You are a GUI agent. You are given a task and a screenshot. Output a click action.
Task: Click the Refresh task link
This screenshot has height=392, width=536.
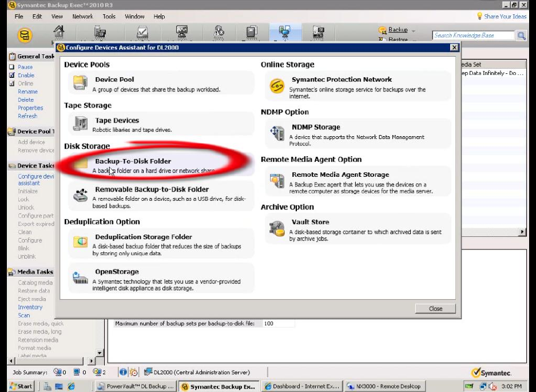(27, 116)
